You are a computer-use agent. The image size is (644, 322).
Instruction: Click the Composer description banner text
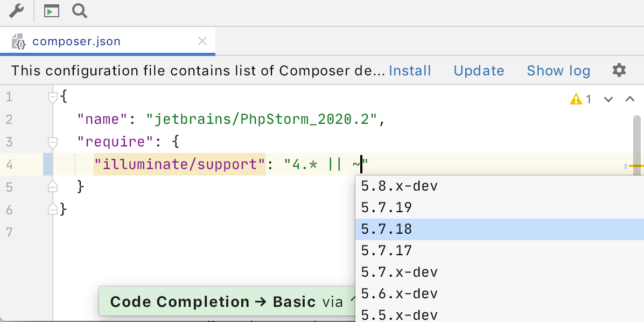(198, 71)
